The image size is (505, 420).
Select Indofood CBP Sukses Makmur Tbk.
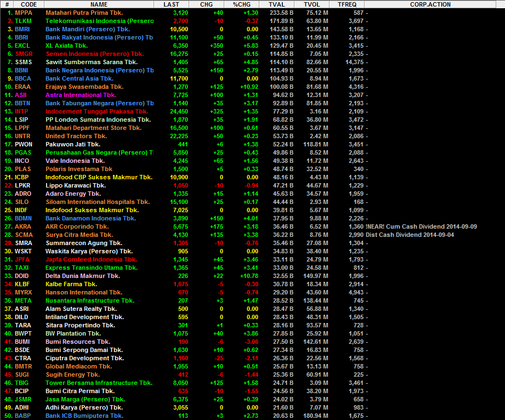pyautogui.click(x=99, y=177)
